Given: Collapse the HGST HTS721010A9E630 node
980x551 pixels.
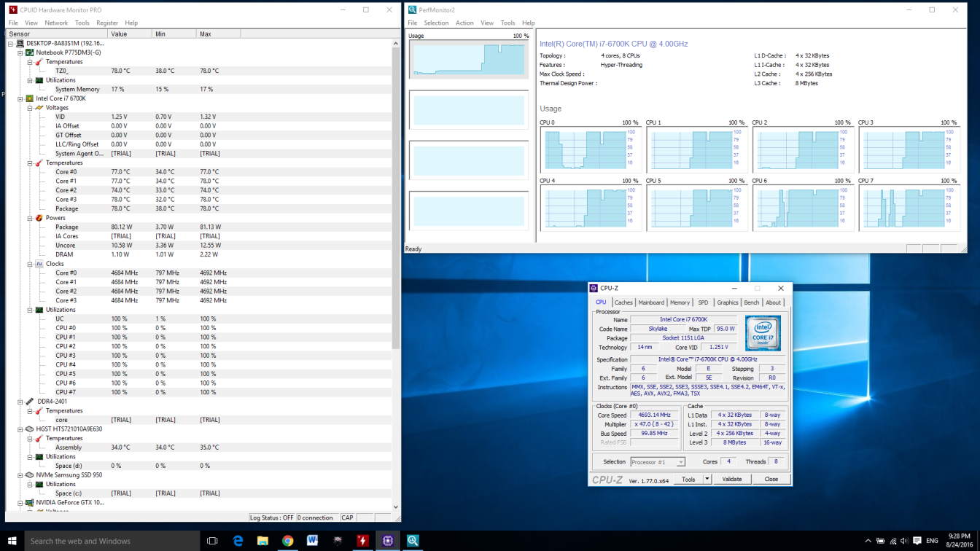Looking at the screenshot, I should click(20, 429).
